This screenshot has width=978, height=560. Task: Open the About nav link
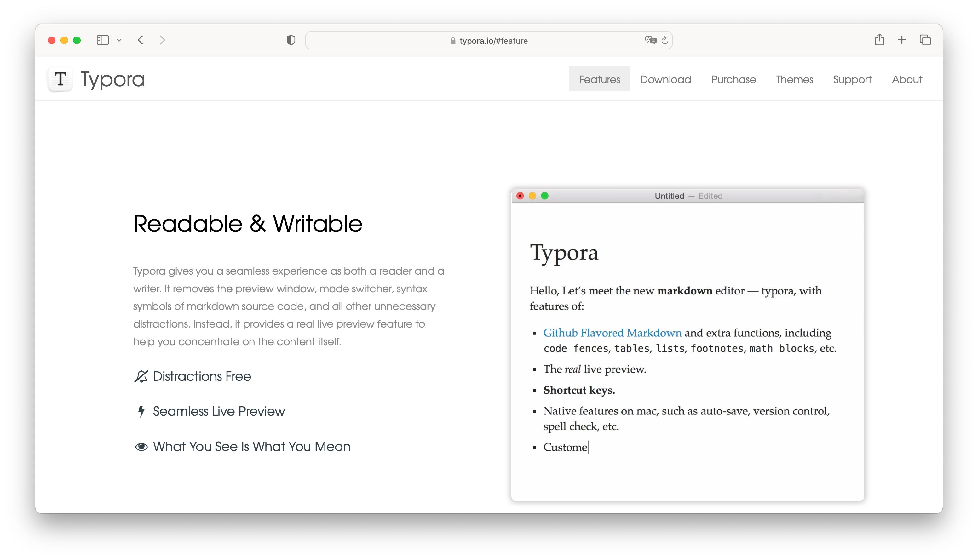pos(906,79)
